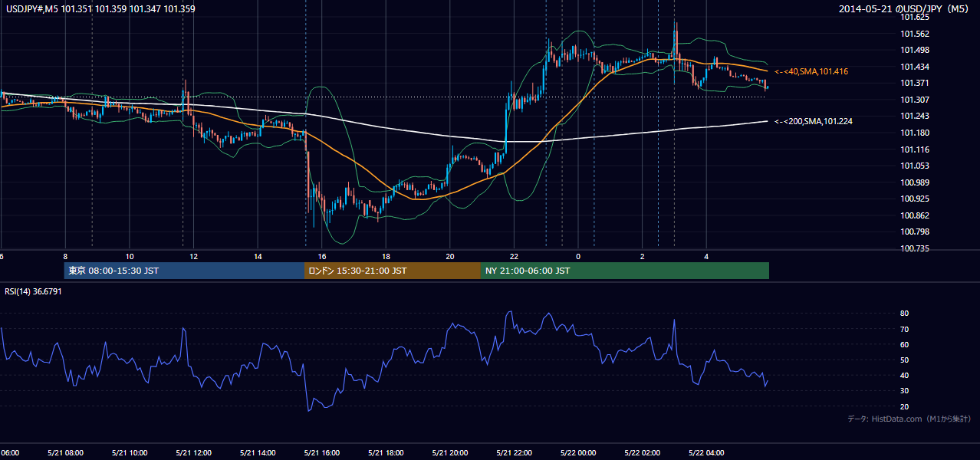Click the ロンドン 15:30-21:00 JST session bar

(x=393, y=271)
